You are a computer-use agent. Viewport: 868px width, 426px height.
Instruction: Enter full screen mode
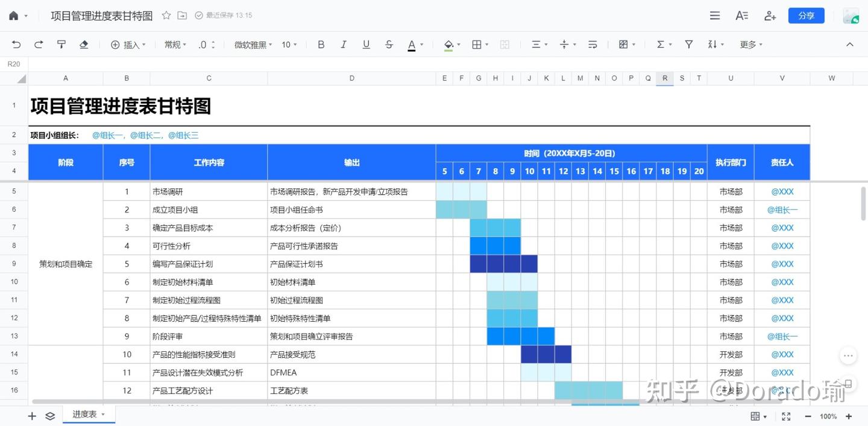[786, 416]
